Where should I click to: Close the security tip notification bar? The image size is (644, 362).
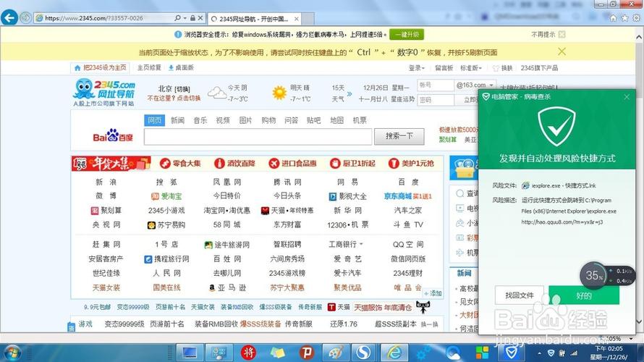pos(562,35)
